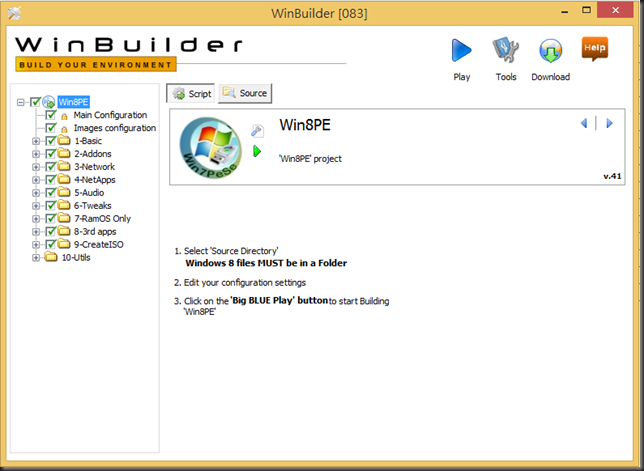Expand the 8-3rd apps tree node
The width and height of the screenshot is (644, 471).
pos(36,232)
